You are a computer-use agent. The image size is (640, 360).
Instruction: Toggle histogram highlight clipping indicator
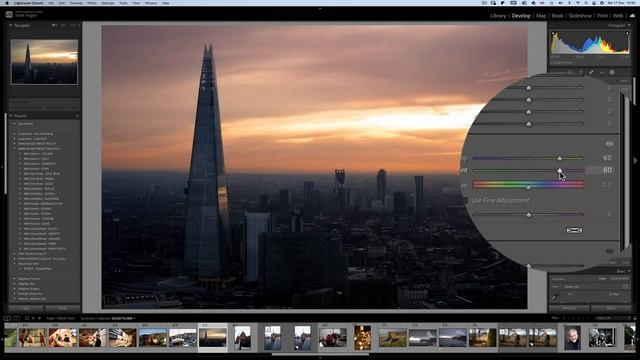627,34
